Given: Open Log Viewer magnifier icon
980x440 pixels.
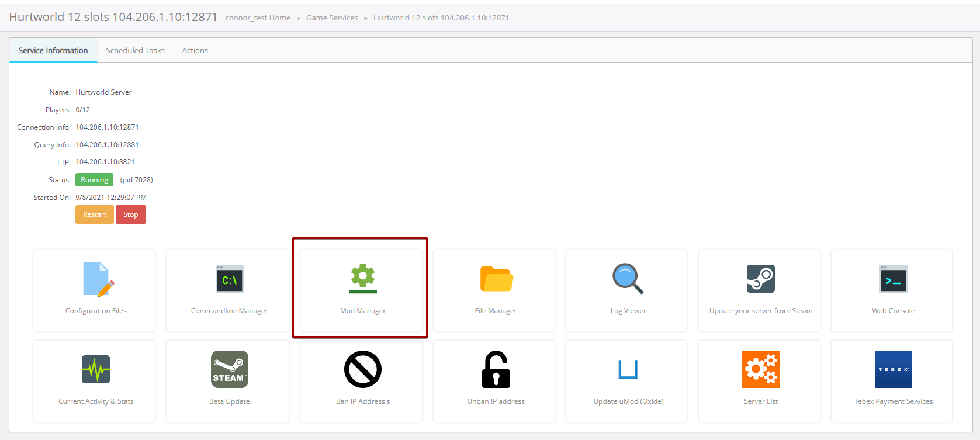Looking at the screenshot, I should [628, 278].
